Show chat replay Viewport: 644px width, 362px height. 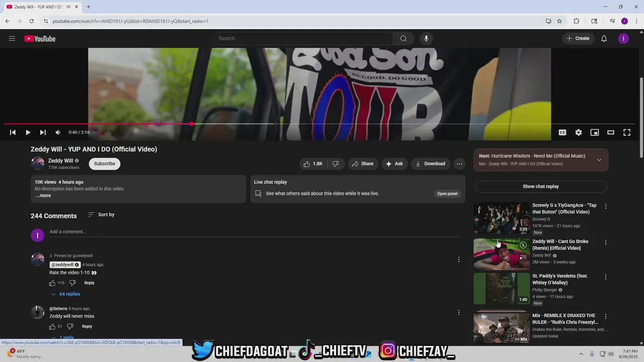click(541, 187)
